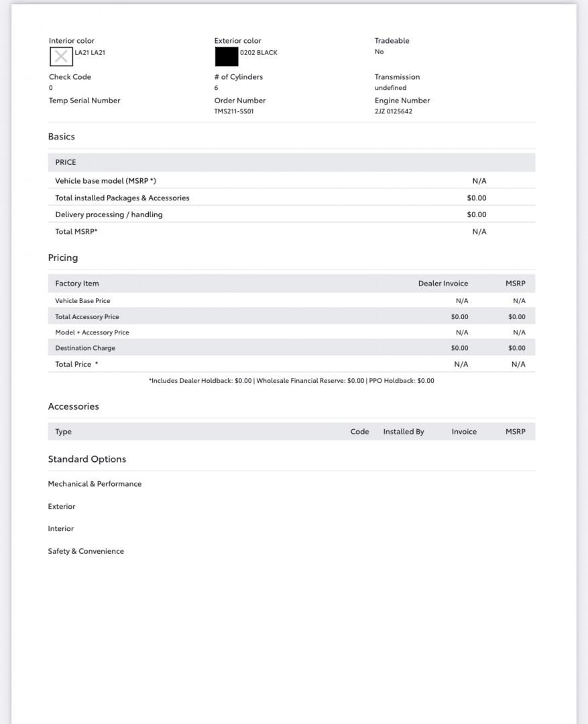Click the missing interior color image icon

pyautogui.click(x=61, y=57)
